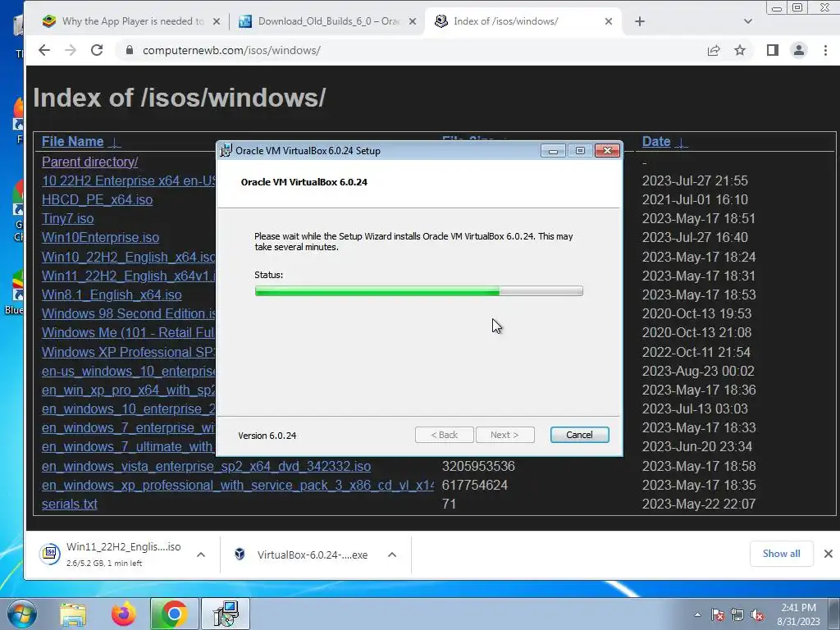Viewport: 840px width, 630px height.
Task: Reload the current page
Action: point(97,50)
